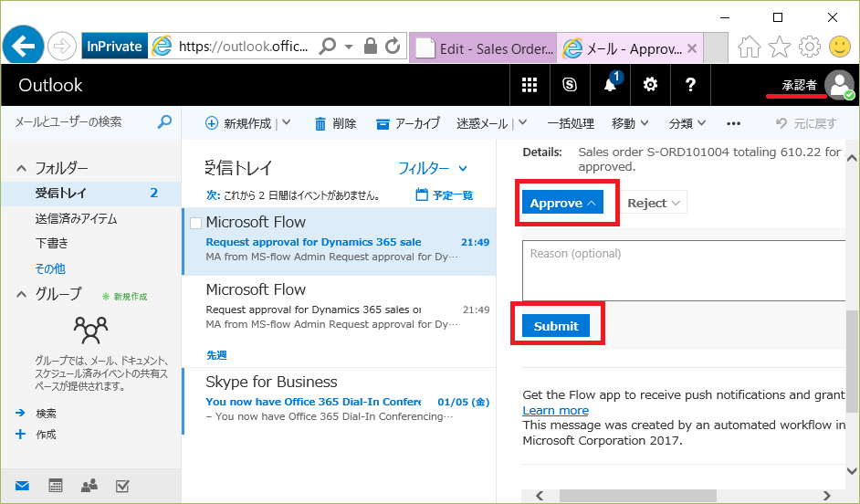Open the 21:49 unread Microsoft Flow message
Screen dimensions: 860x504
339,241
